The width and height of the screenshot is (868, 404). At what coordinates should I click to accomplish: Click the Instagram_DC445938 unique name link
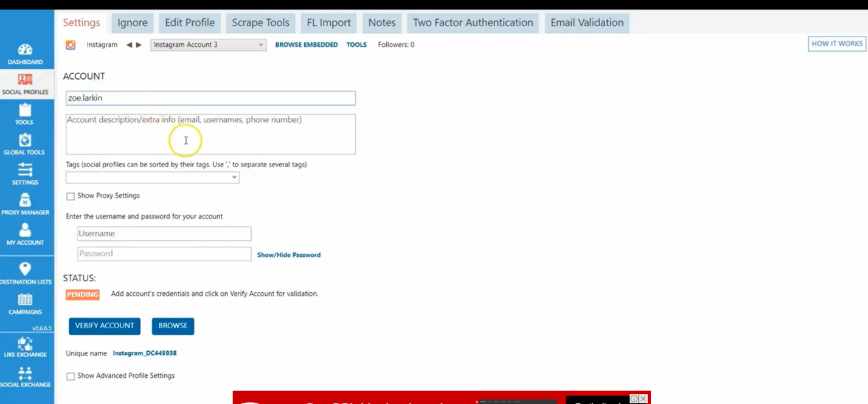click(x=145, y=354)
